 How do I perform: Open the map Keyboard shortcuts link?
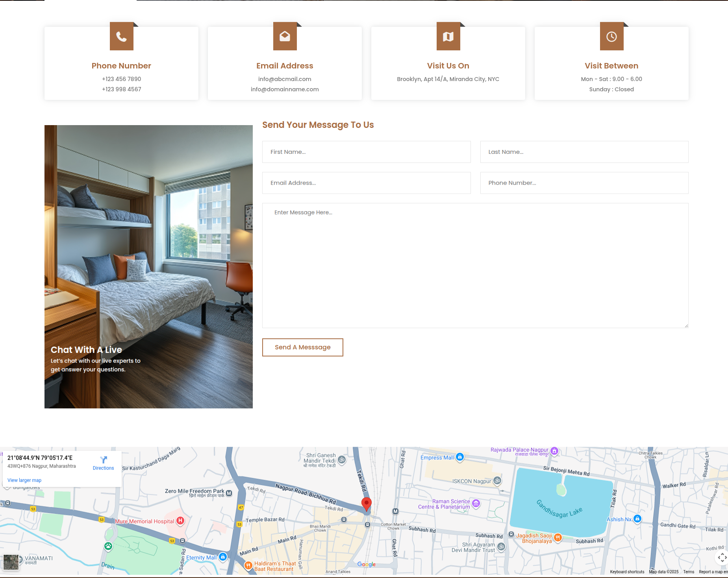(x=627, y=572)
